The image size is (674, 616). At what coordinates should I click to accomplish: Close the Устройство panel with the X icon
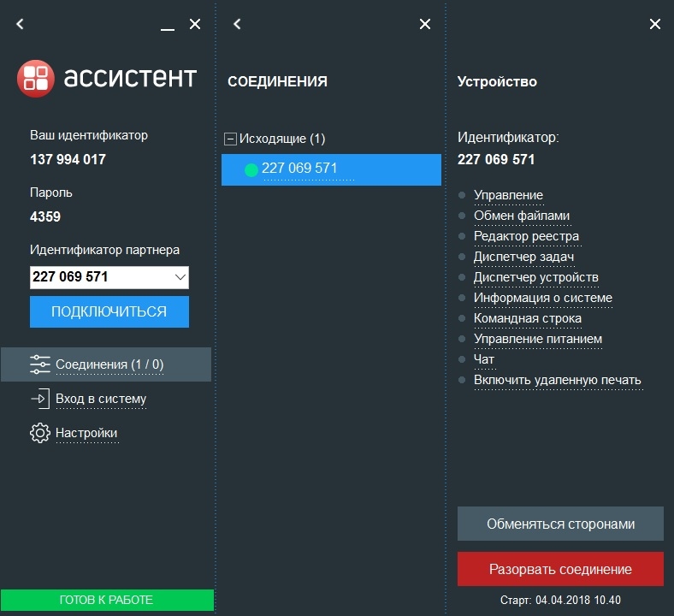point(654,24)
